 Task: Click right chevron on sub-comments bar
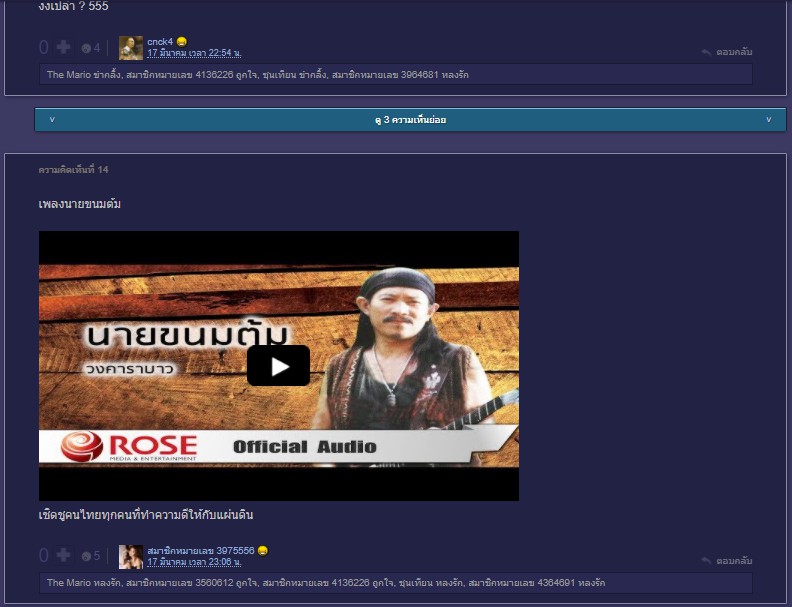coord(769,120)
